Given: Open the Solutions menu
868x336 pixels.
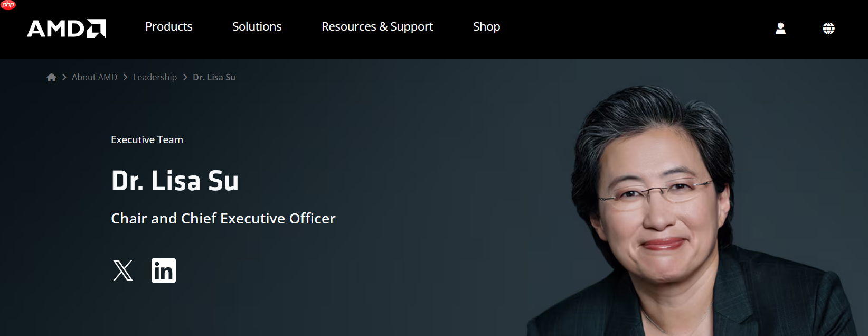Looking at the screenshot, I should [257, 26].
